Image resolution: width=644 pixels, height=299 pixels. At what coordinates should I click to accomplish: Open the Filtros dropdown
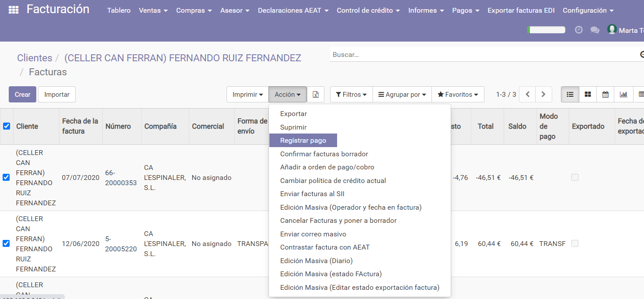coord(351,95)
